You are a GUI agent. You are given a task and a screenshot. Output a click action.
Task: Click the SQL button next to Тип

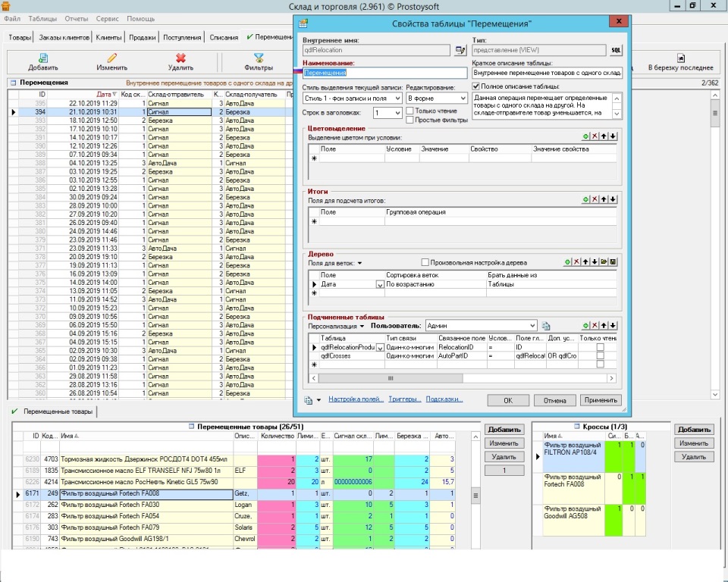click(615, 51)
